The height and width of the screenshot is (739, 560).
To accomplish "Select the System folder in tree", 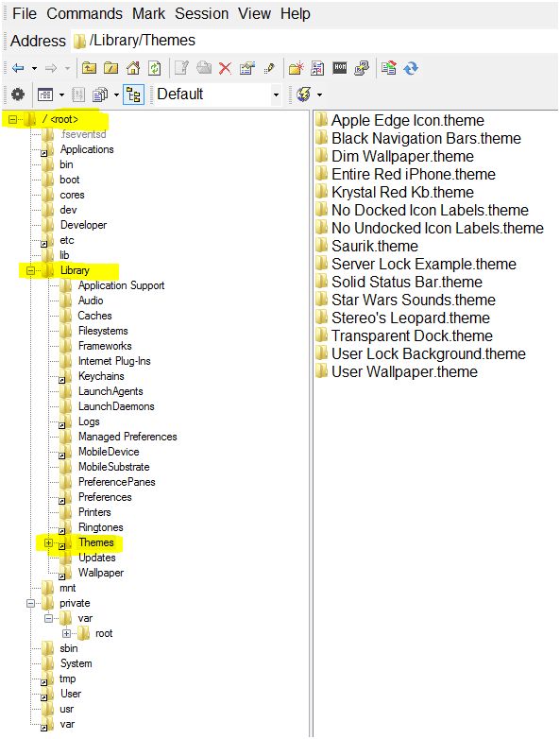I will tap(76, 663).
